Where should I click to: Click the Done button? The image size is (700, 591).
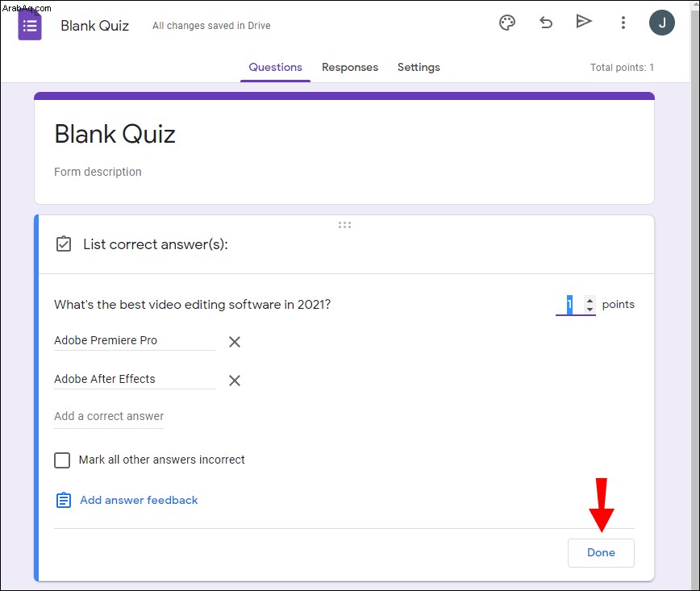coord(601,552)
